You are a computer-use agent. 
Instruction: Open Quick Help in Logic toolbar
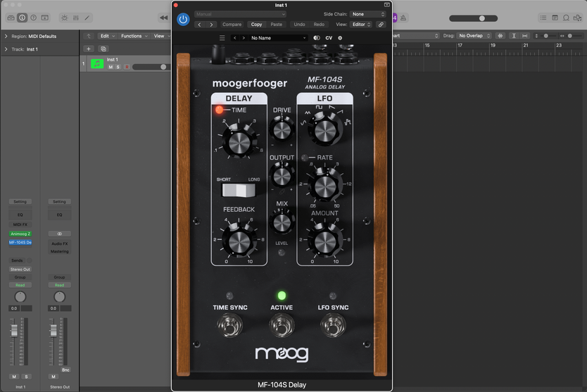point(33,18)
